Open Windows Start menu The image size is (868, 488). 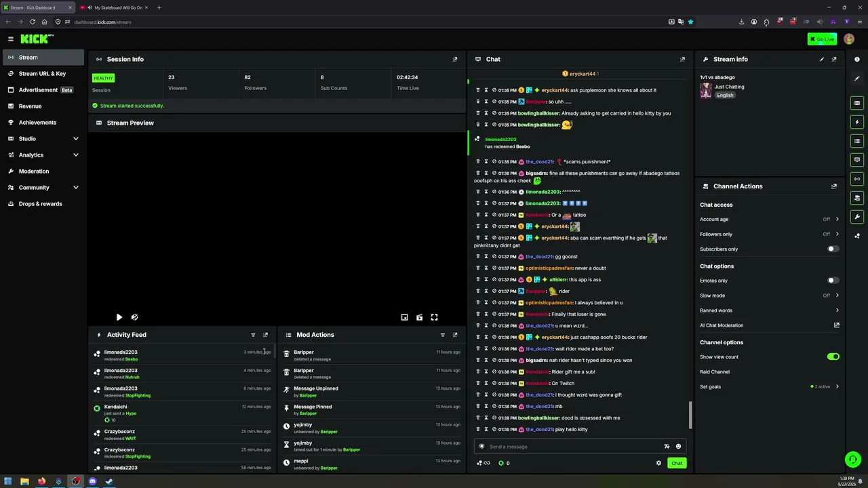pyautogui.click(x=7, y=481)
